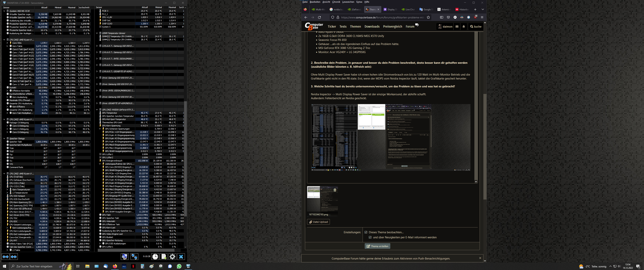Click HWiNFO settings gear icon
Image resolution: width=644 pixels, height=270 pixels.
pos(172,256)
